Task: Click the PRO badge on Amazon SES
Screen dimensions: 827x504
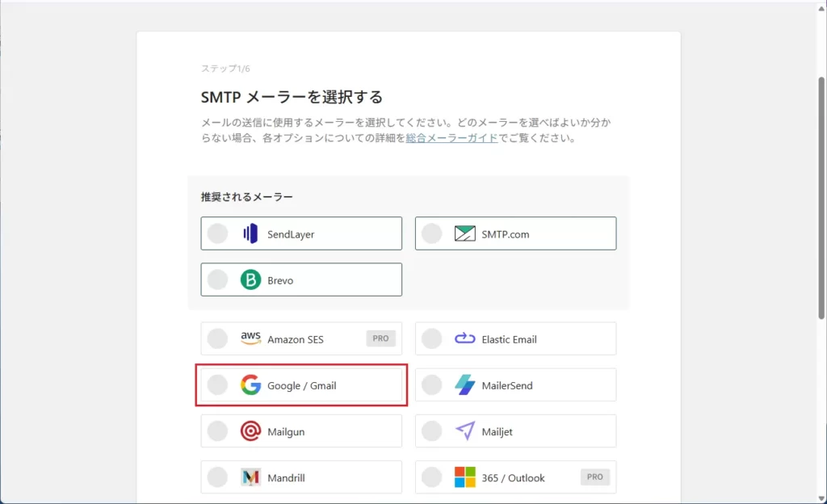Action: pyautogui.click(x=380, y=338)
